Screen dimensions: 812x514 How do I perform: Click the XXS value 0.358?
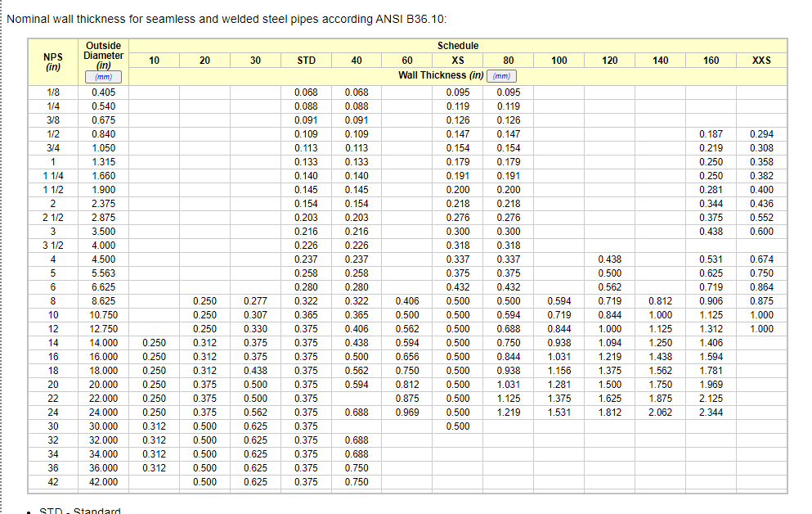[761, 162]
